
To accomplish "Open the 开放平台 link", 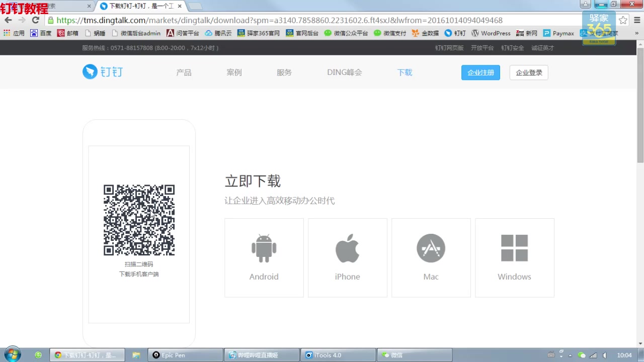I will click(x=482, y=48).
